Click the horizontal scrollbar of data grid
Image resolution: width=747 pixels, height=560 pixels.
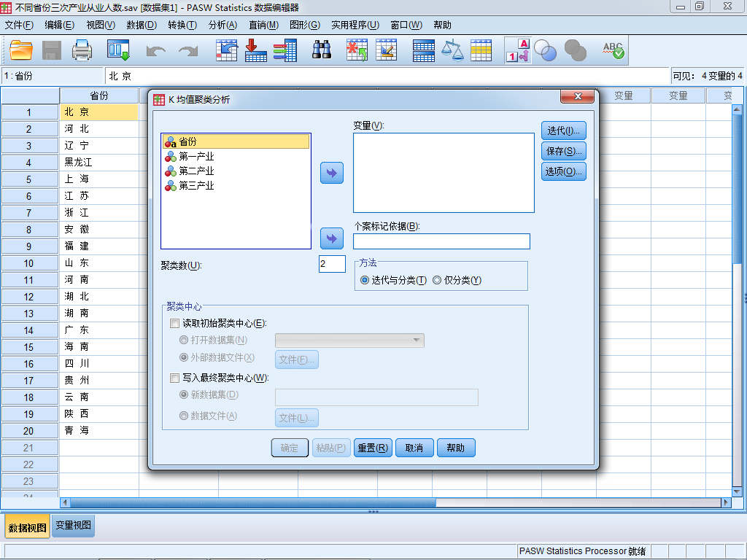395,502
